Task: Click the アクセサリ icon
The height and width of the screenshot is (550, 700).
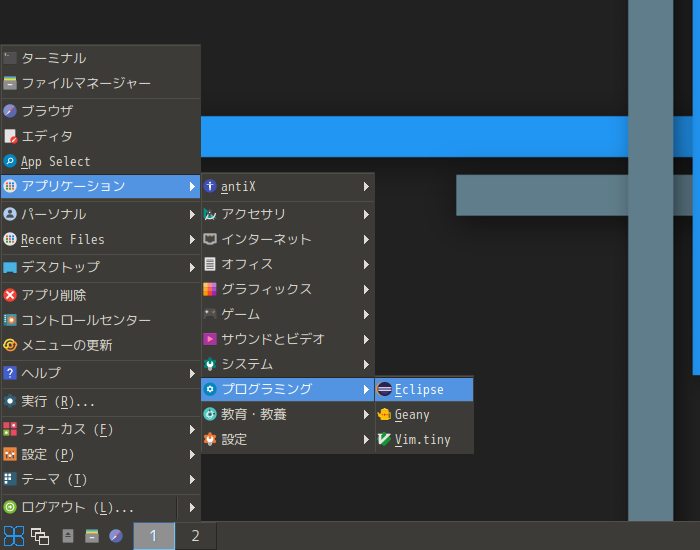Action: tap(210, 214)
